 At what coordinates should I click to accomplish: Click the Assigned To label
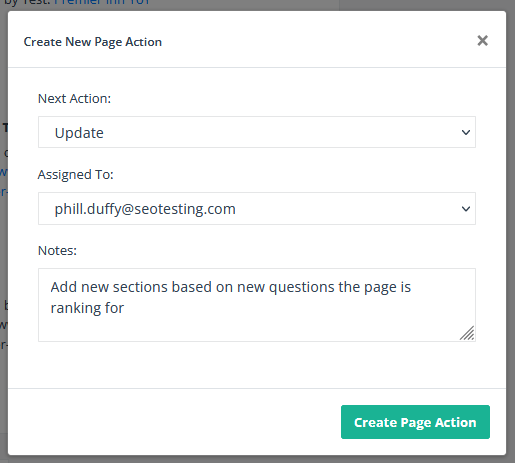click(x=76, y=175)
